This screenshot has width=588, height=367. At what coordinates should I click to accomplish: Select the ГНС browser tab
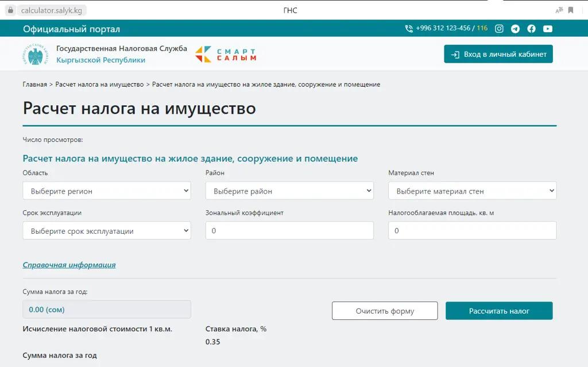(290, 10)
